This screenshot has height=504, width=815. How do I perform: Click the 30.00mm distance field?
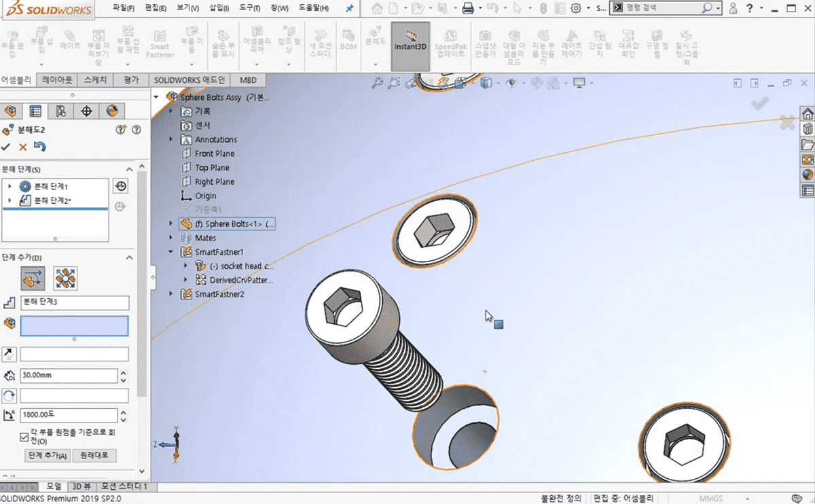[x=69, y=376]
